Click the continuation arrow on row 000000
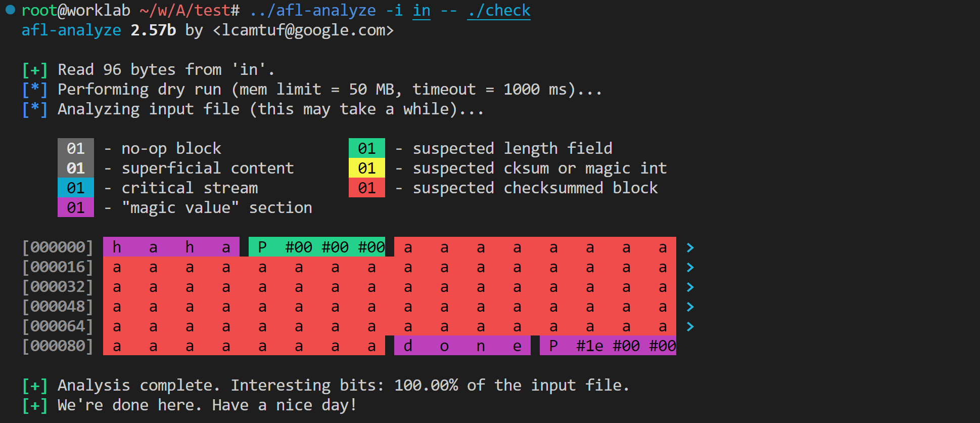 click(690, 247)
